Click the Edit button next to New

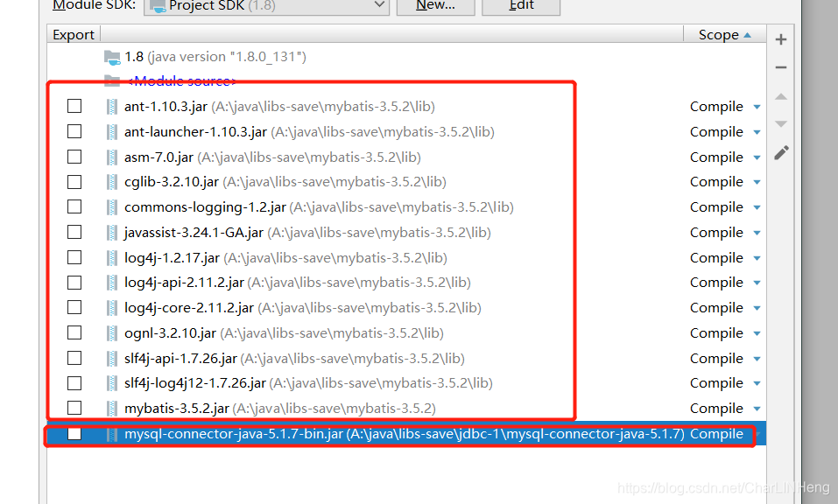point(521,6)
